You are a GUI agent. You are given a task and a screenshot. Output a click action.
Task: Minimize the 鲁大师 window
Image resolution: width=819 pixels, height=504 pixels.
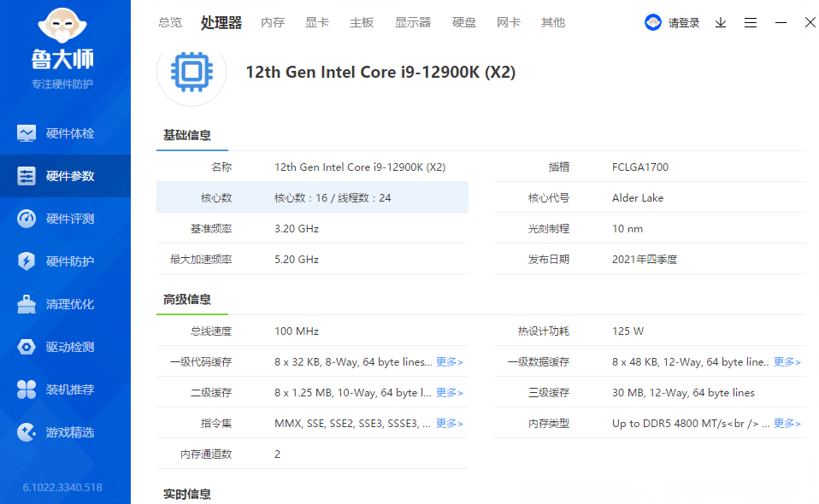[781, 22]
